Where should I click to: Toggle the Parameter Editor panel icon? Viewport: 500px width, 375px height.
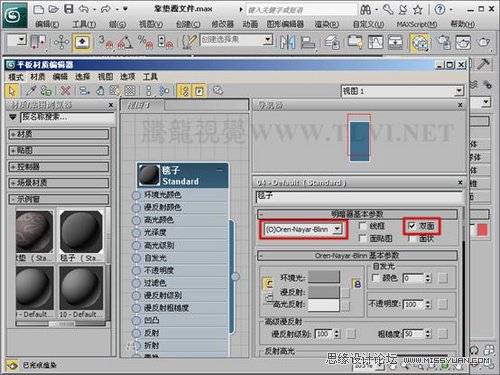199,91
